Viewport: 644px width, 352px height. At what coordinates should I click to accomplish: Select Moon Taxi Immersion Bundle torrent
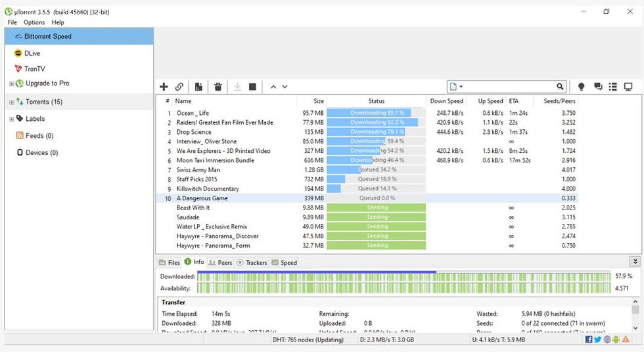pyautogui.click(x=367, y=160)
